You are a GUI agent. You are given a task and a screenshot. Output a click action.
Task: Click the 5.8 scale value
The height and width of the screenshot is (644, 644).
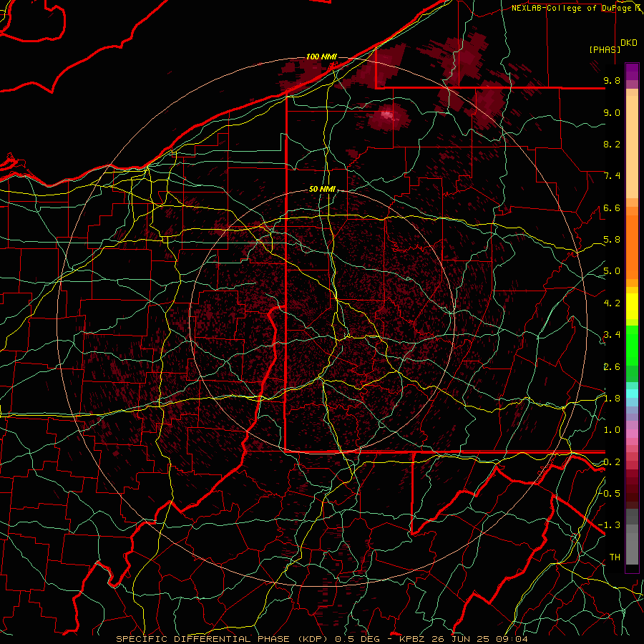pyautogui.click(x=612, y=240)
